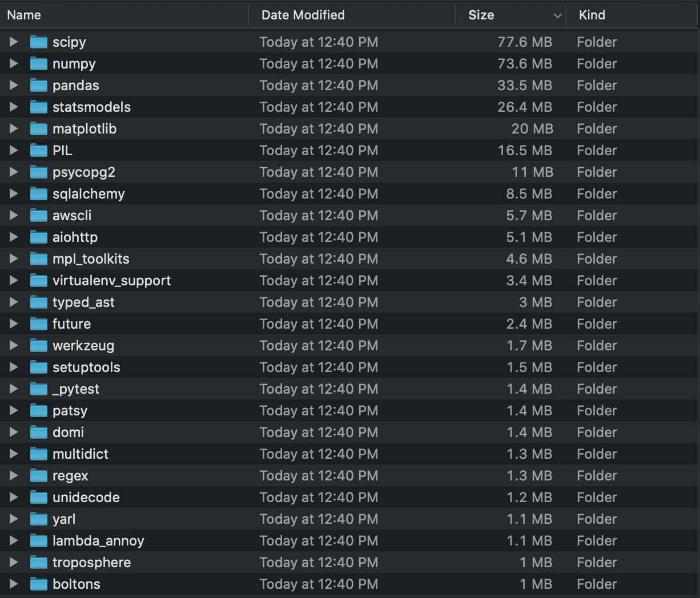Click the Name column header
700x598 pixels.
point(24,15)
